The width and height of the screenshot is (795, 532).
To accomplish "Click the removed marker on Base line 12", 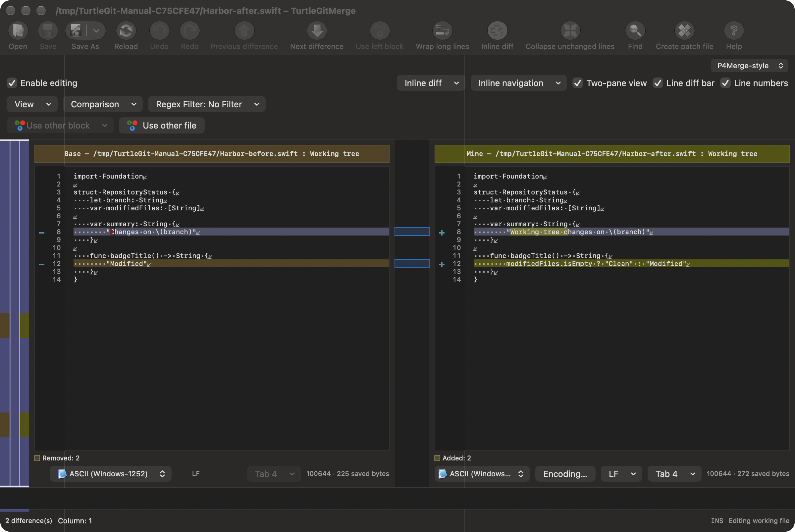I will click(42, 264).
